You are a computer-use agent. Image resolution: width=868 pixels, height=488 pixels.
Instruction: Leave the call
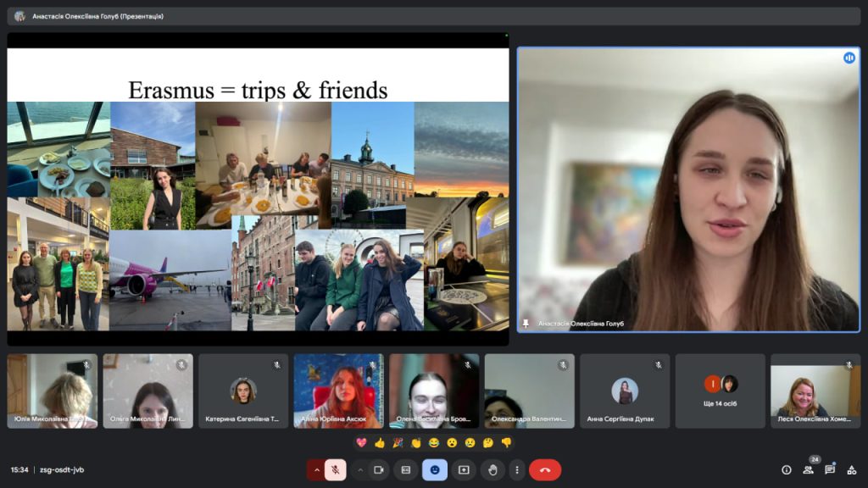545,469
